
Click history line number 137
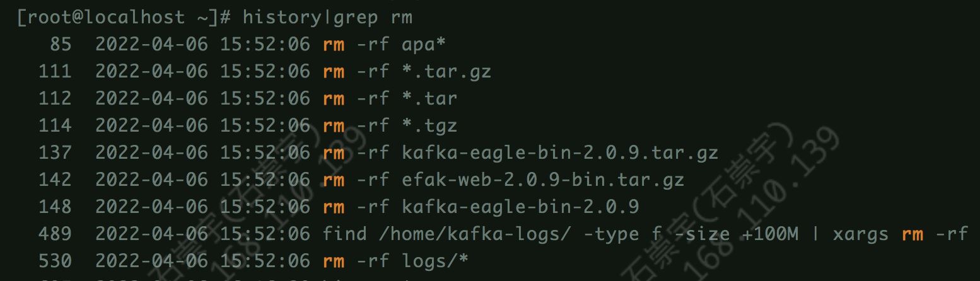(55, 152)
